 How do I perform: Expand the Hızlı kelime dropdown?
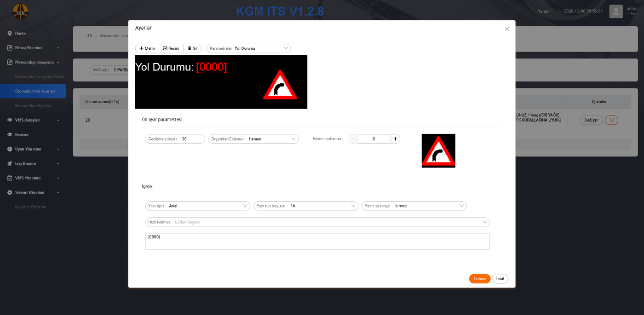(317, 222)
